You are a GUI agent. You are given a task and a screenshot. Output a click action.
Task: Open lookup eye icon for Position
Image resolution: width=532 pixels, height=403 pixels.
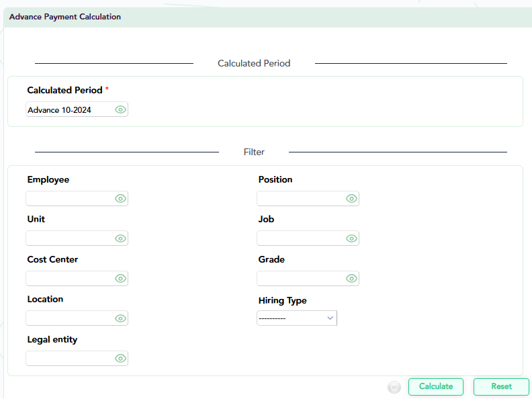click(351, 198)
